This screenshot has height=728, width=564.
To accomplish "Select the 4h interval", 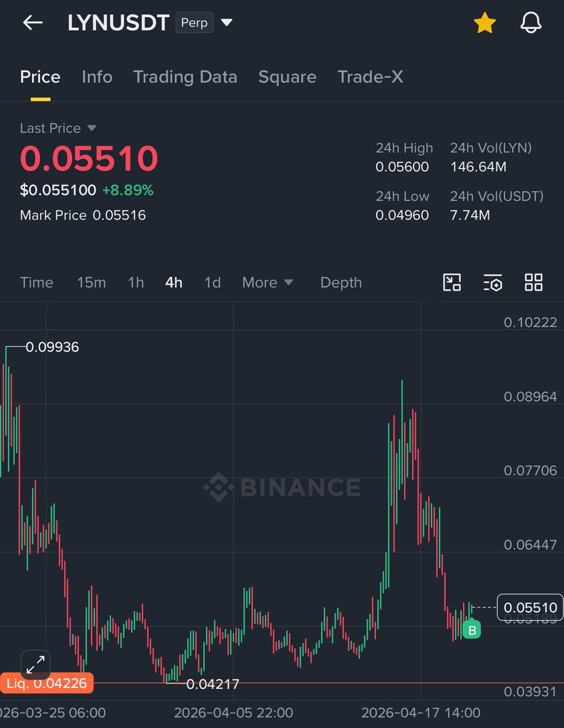I will click(x=174, y=283).
